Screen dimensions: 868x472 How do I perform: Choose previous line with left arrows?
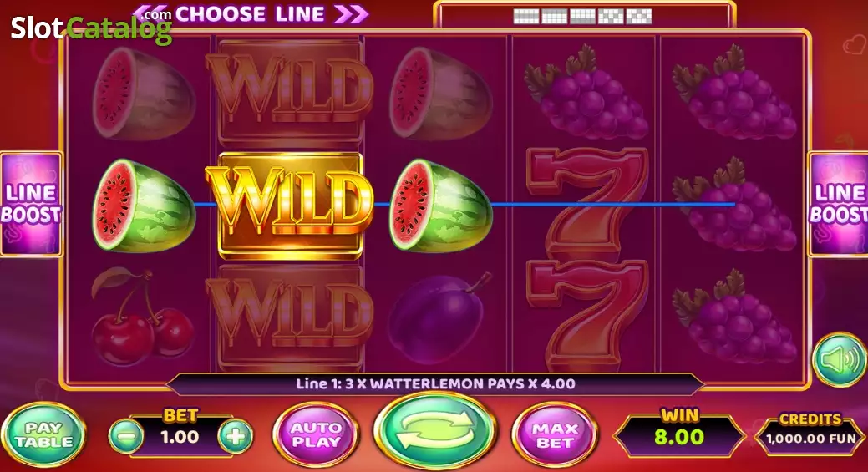click(x=150, y=14)
